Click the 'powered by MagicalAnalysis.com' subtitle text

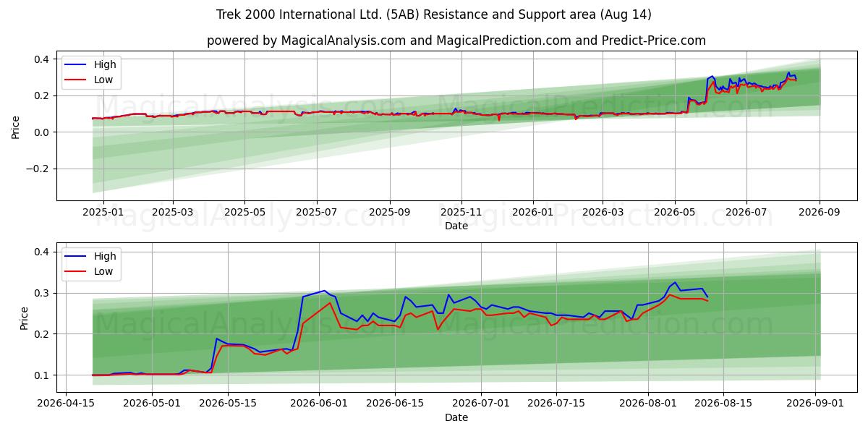click(x=456, y=41)
